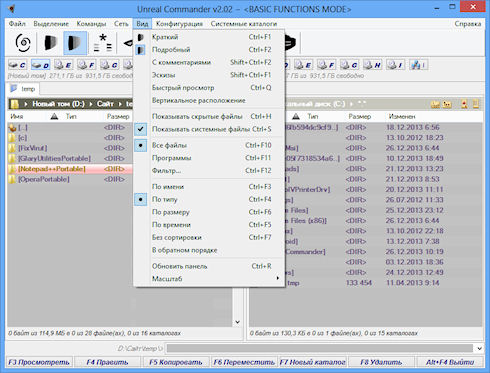Click left panel scrollbar down arrow
This screenshot has width=490, height=373.
pos(237,322)
